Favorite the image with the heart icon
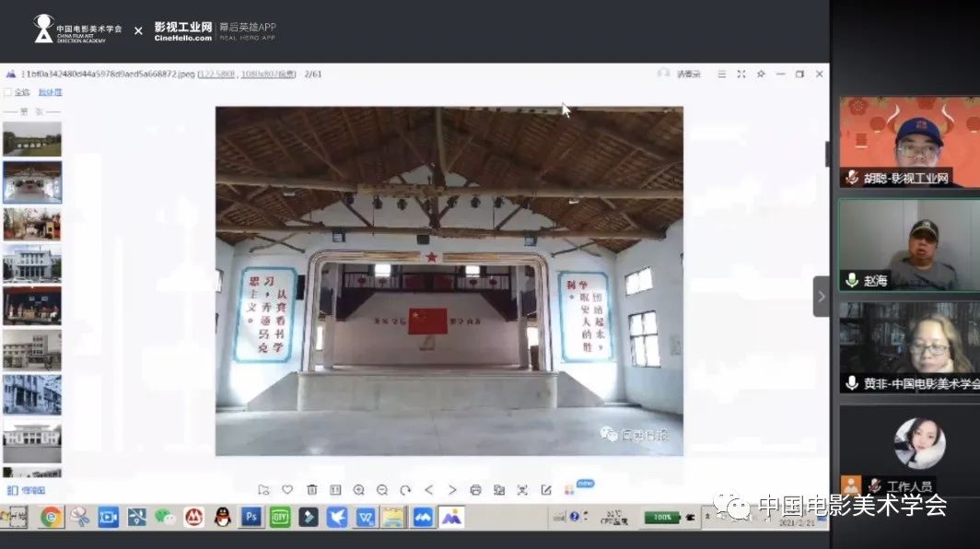Screen dimensions: 980x549 [x=287, y=490]
